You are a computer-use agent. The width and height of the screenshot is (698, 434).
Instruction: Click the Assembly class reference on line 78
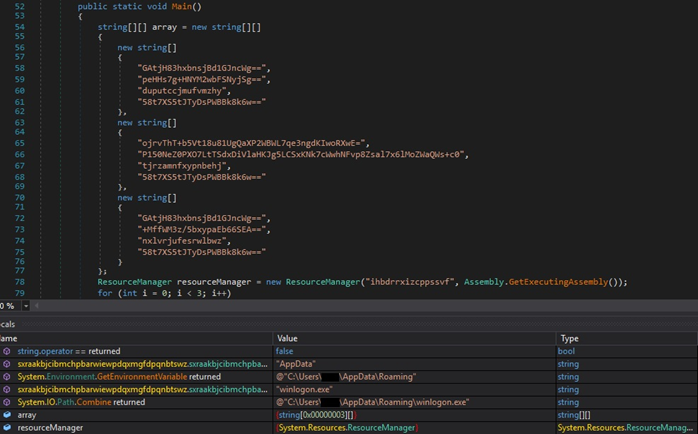pos(484,282)
